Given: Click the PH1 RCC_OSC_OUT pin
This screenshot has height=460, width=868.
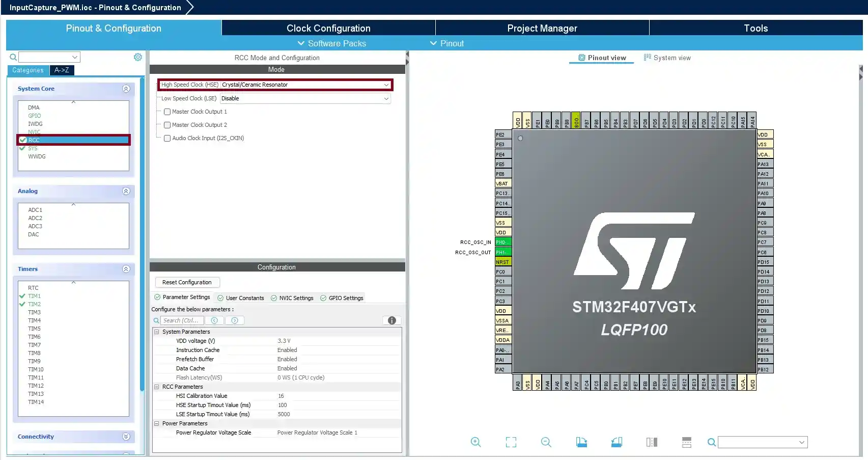Looking at the screenshot, I should click(x=503, y=252).
